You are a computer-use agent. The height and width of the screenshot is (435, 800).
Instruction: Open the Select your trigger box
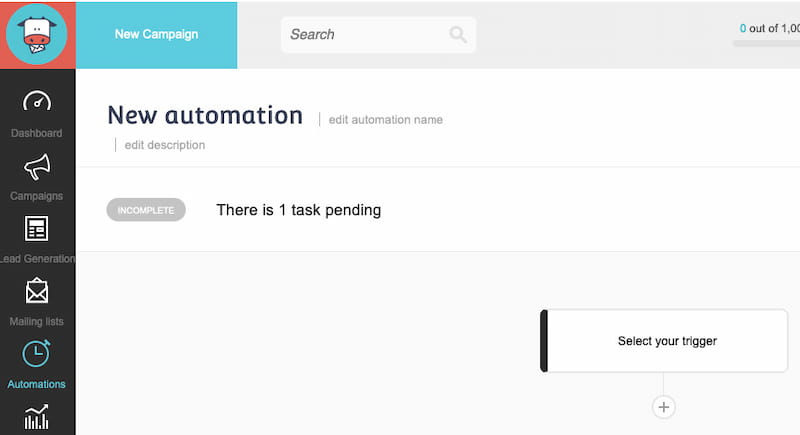click(667, 341)
